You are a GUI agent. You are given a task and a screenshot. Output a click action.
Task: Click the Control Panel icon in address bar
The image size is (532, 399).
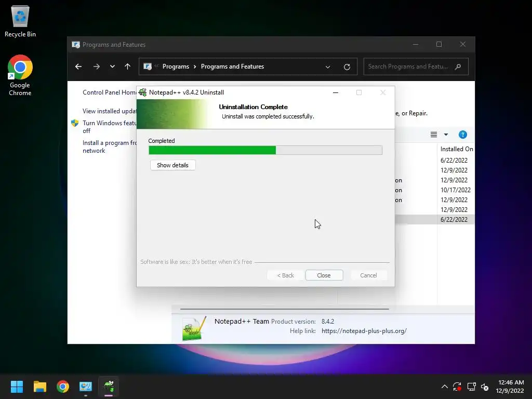tap(148, 66)
